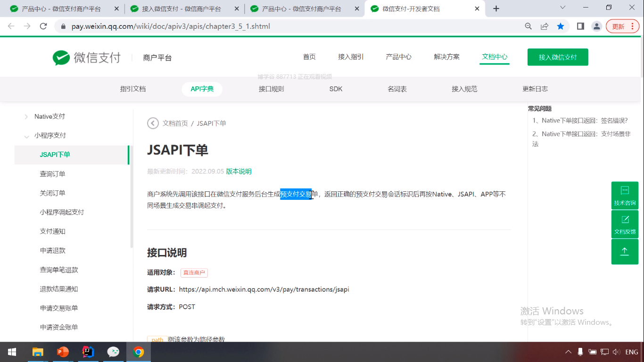Open 支付通知 in the sidebar
The image size is (644, 362).
[53, 231]
